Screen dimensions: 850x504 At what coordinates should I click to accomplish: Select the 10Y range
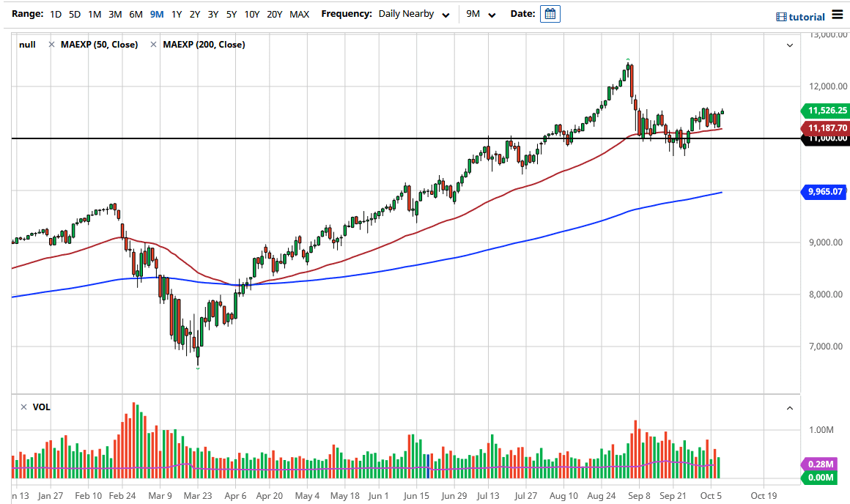[x=251, y=14]
